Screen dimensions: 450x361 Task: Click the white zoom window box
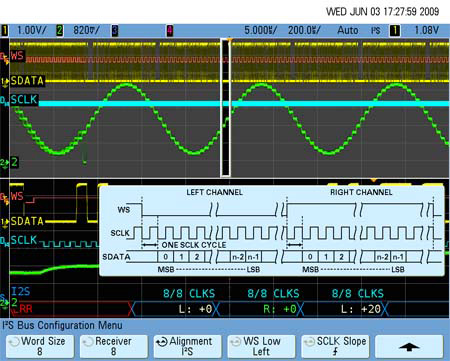(226, 108)
